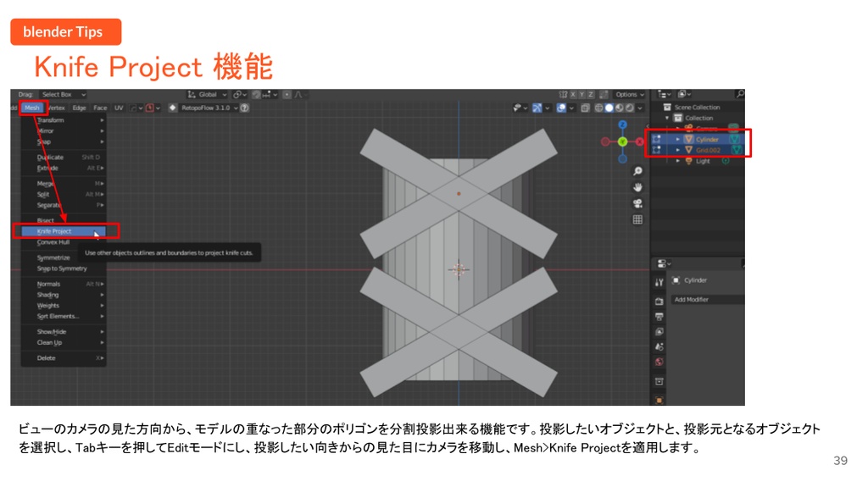
Task: Click green Y axis on navigation gizmo
Action: pos(622,142)
